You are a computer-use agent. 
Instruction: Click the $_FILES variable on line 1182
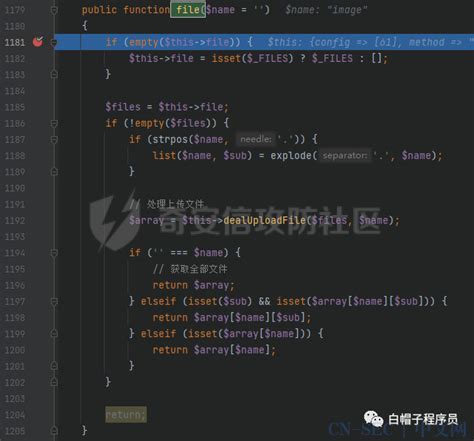(332, 58)
